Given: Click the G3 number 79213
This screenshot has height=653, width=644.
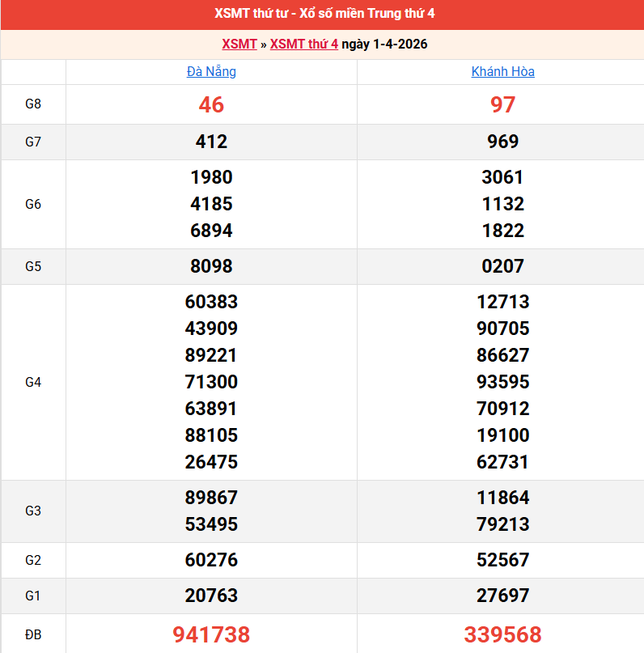Looking at the screenshot, I should [x=502, y=524].
